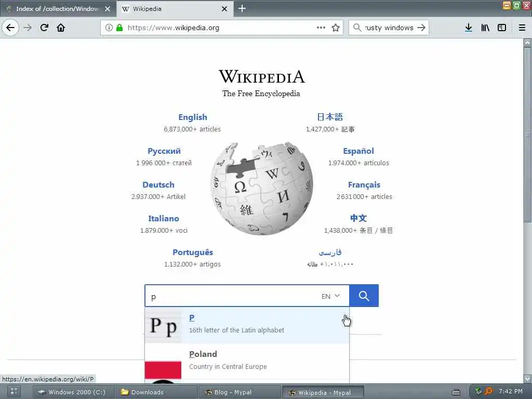Viewport: 532px width, 399px height.
Task: Open the browser hamburger menu
Action: point(522,28)
